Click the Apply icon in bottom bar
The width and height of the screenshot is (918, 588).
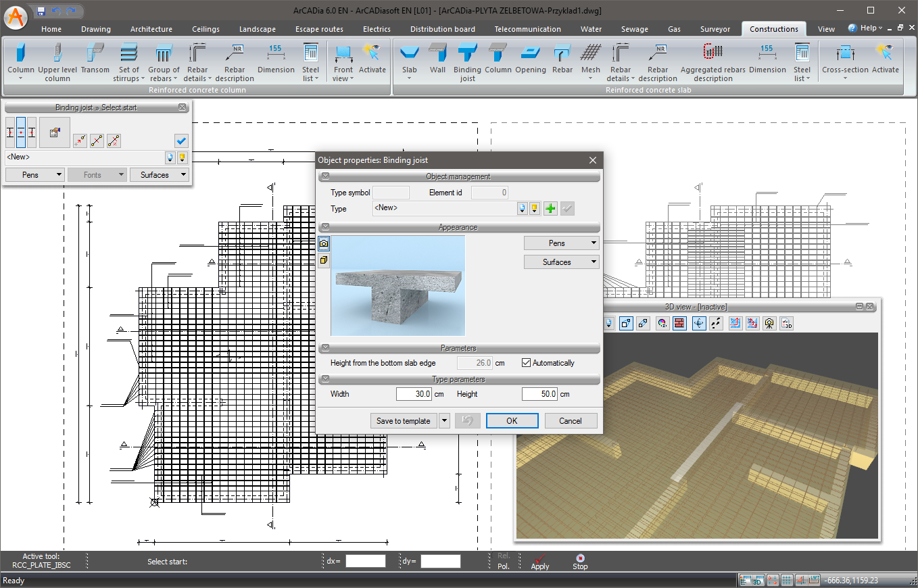(x=539, y=562)
